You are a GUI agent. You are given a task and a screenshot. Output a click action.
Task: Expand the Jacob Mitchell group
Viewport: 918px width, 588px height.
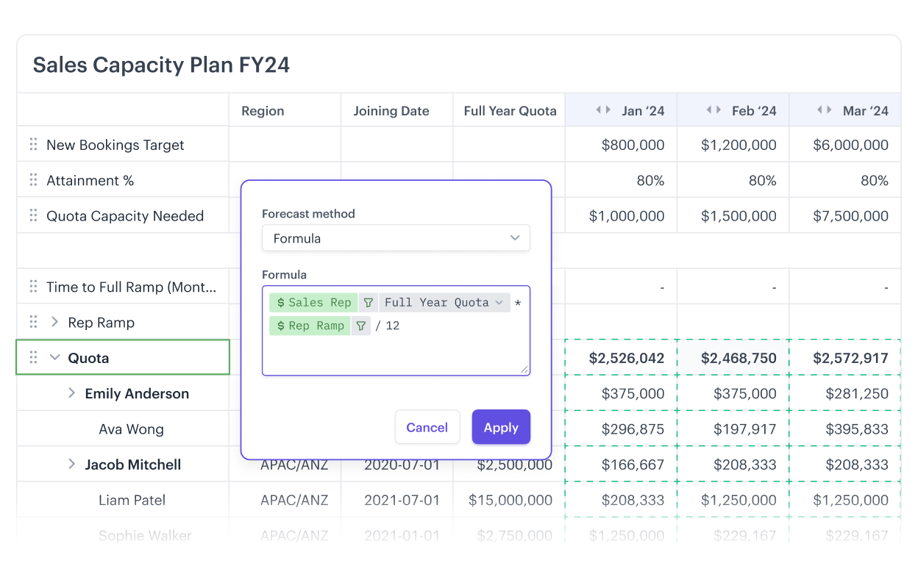(x=71, y=464)
